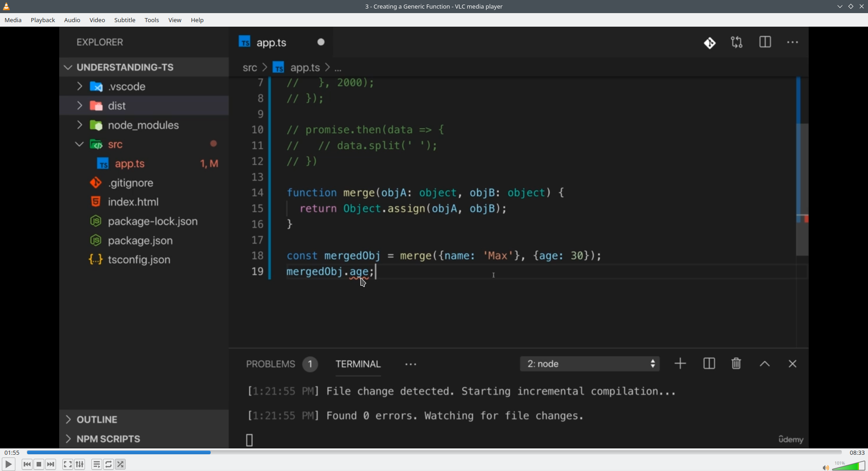Expand the dist folder
This screenshot has height=471, width=868.
(145, 106)
